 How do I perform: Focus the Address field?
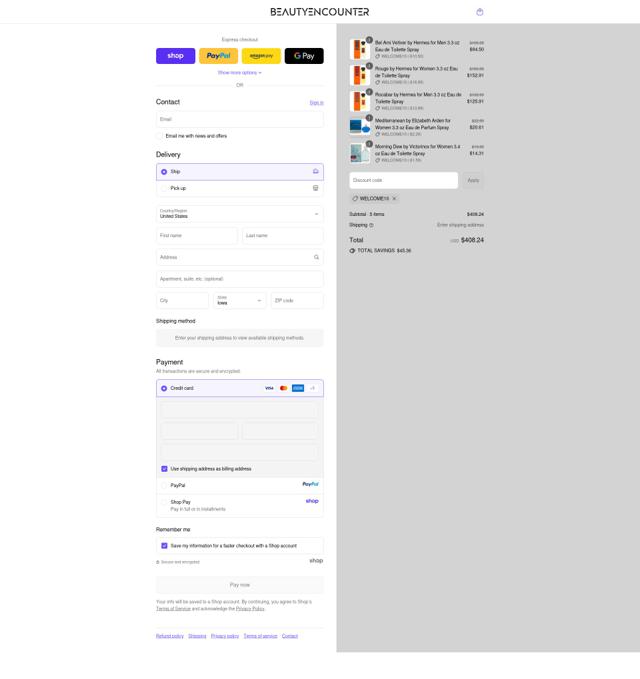coord(239,257)
